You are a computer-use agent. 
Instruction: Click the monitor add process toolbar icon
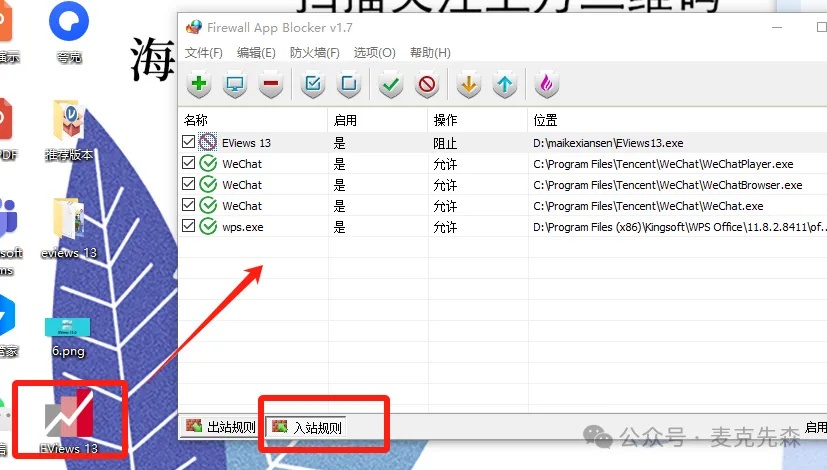(x=235, y=84)
